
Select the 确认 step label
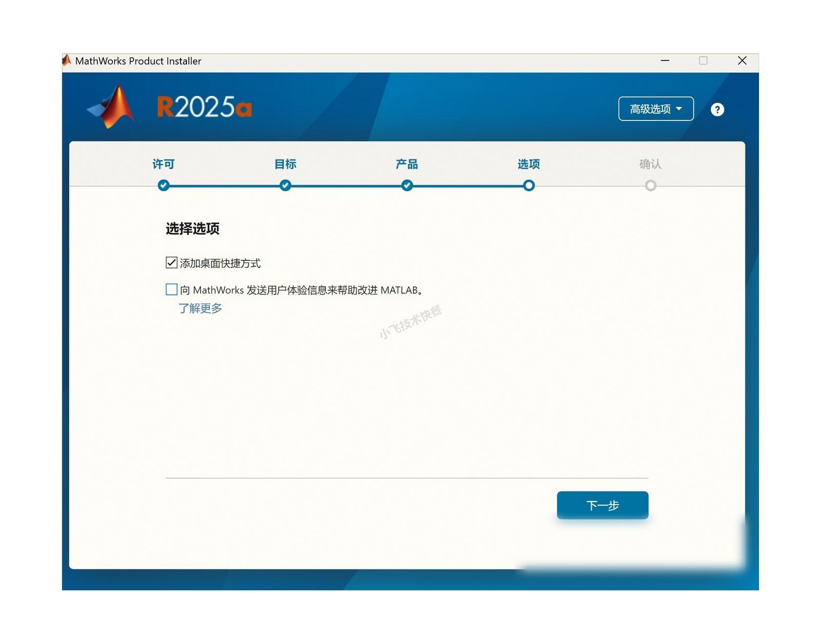[x=650, y=164]
